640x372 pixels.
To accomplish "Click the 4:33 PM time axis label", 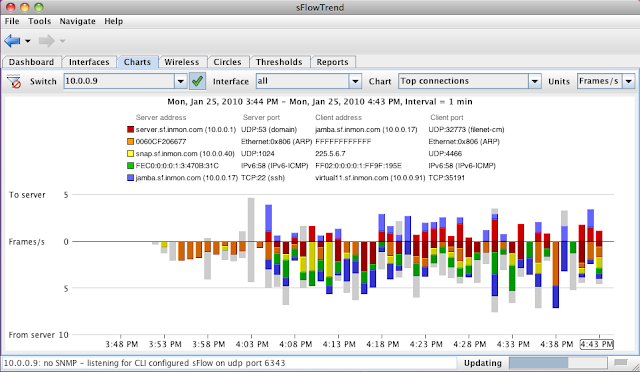I will point(513,344).
